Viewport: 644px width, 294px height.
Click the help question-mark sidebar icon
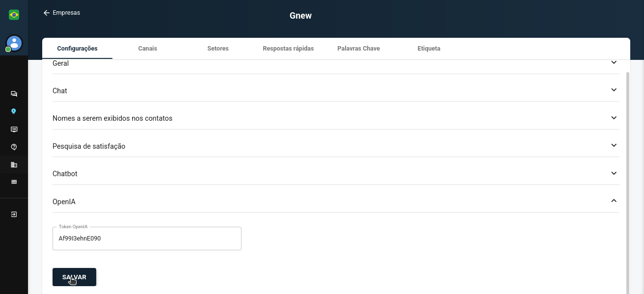point(14,147)
